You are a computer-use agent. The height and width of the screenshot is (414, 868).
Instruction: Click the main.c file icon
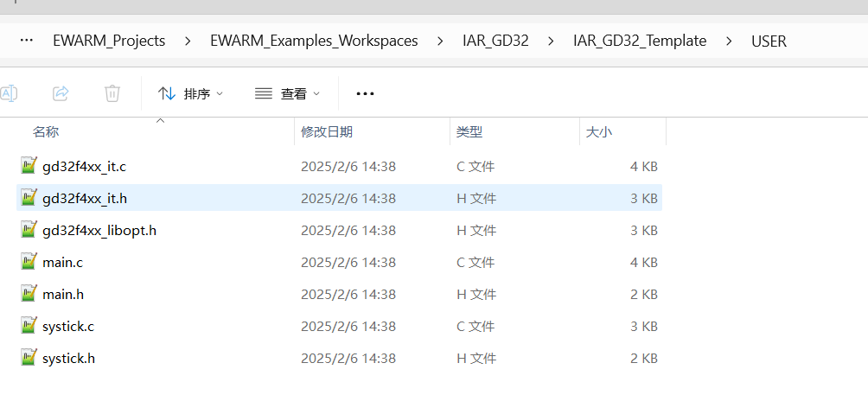[x=29, y=262]
